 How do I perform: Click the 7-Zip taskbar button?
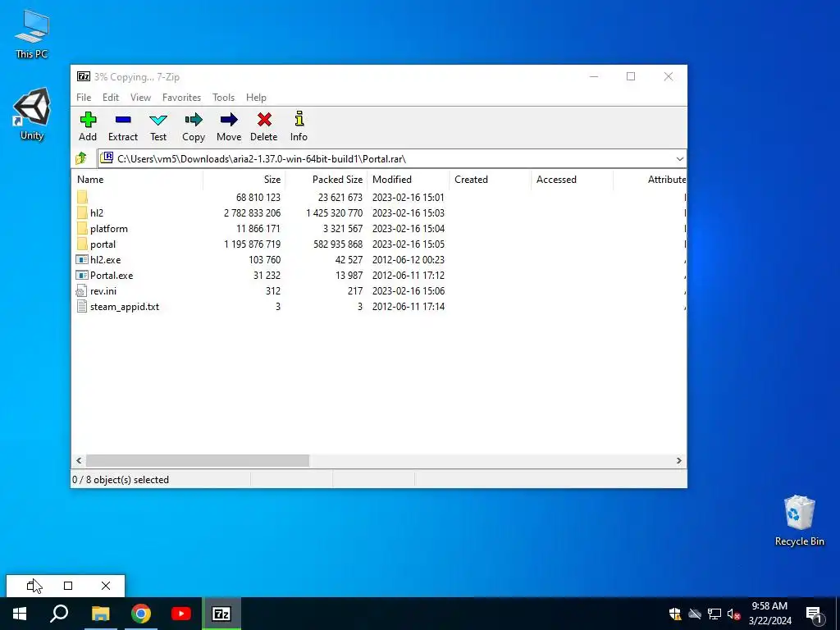[x=221, y=614]
